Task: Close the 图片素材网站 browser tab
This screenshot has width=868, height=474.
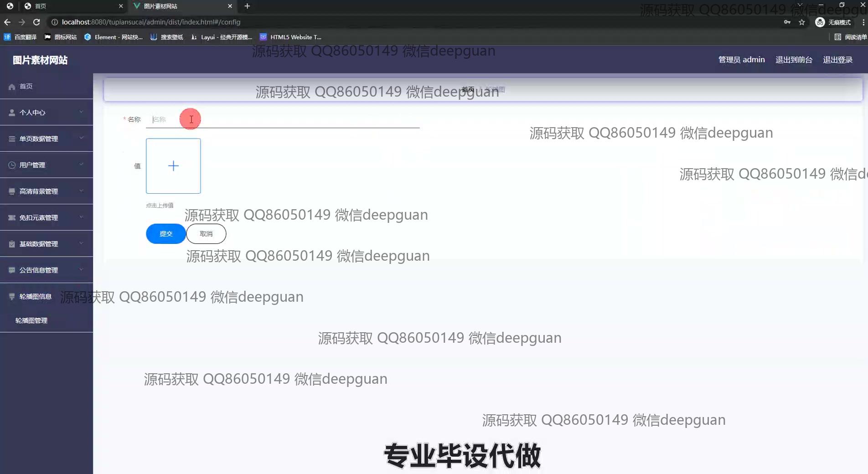Action: tap(230, 6)
